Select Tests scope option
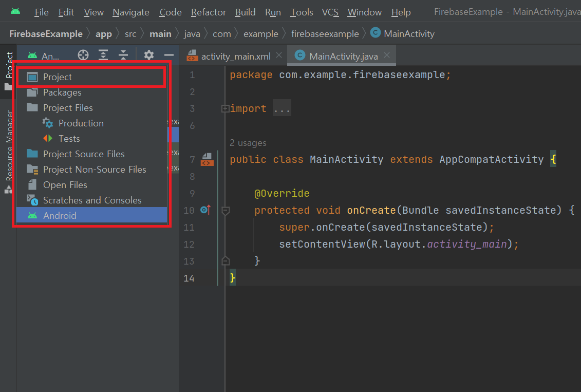The width and height of the screenshot is (581, 392). 91,139
